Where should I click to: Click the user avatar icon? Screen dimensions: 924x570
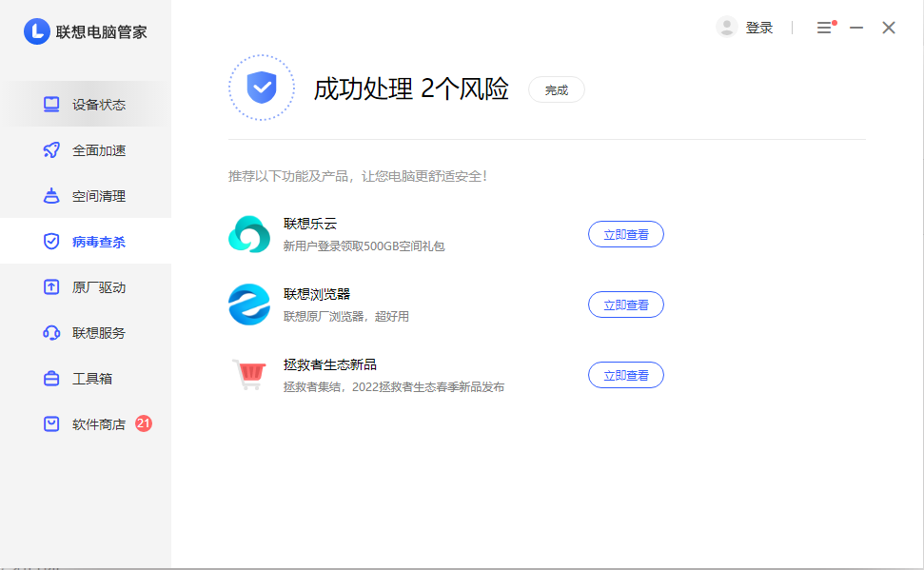(x=727, y=27)
